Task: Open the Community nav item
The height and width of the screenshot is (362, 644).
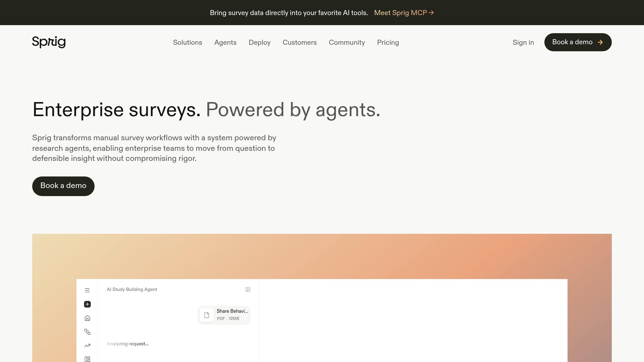Action: point(347,42)
